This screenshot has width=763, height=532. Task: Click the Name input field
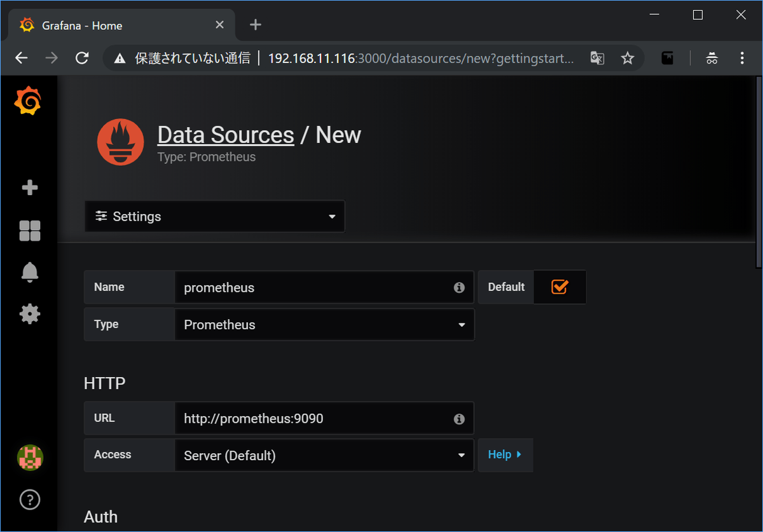click(315, 288)
